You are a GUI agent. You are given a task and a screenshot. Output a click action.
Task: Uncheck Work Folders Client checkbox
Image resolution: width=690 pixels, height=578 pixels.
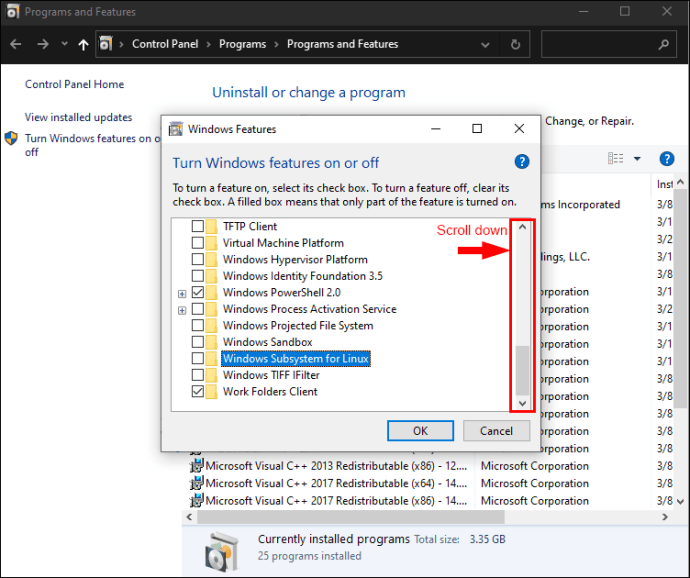[198, 391]
